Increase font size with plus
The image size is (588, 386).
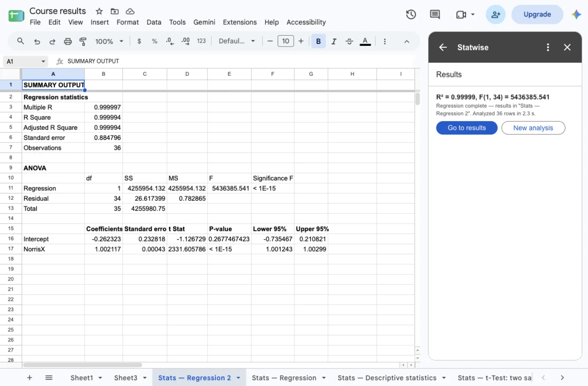(x=301, y=41)
